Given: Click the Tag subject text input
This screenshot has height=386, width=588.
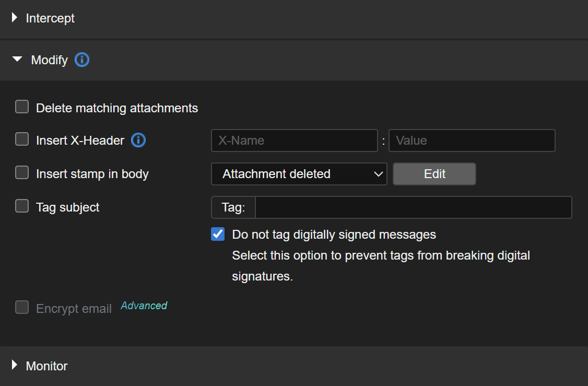Looking at the screenshot, I should click(413, 207).
